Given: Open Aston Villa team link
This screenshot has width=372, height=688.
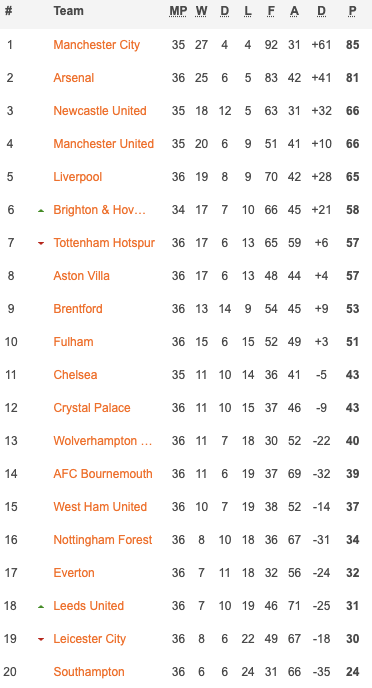Looking at the screenshot, I should click(82, 276).
